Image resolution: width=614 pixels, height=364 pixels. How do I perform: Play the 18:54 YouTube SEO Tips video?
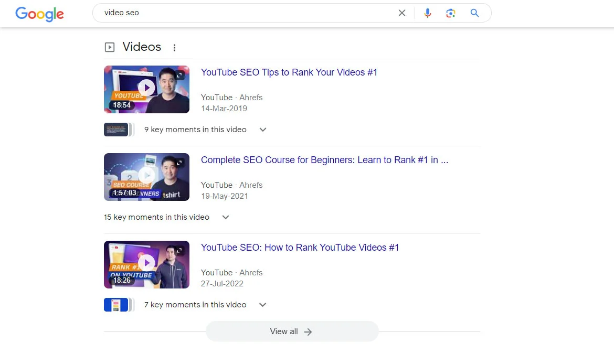click(x=146, y=89)
